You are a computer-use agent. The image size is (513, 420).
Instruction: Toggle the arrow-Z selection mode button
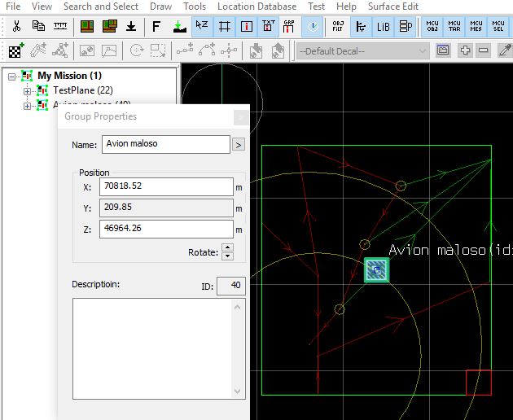pyautogui.click(x=202, y=26)
